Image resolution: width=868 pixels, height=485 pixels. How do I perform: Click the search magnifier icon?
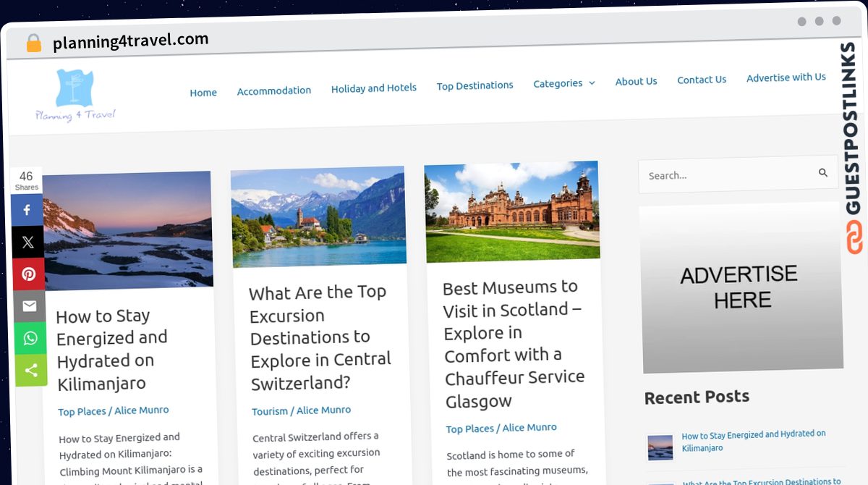click(823, 173)
